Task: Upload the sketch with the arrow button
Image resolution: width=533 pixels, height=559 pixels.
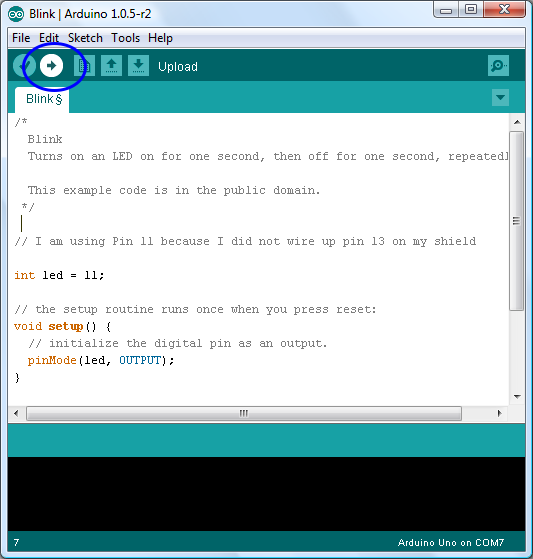Action: tap(51, 66)
